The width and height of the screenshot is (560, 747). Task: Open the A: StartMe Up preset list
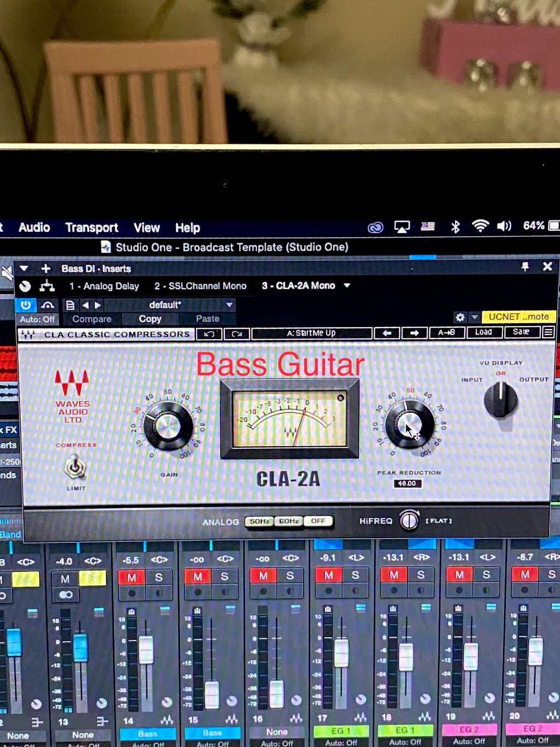pyautogui.click(x=312, y=333)
